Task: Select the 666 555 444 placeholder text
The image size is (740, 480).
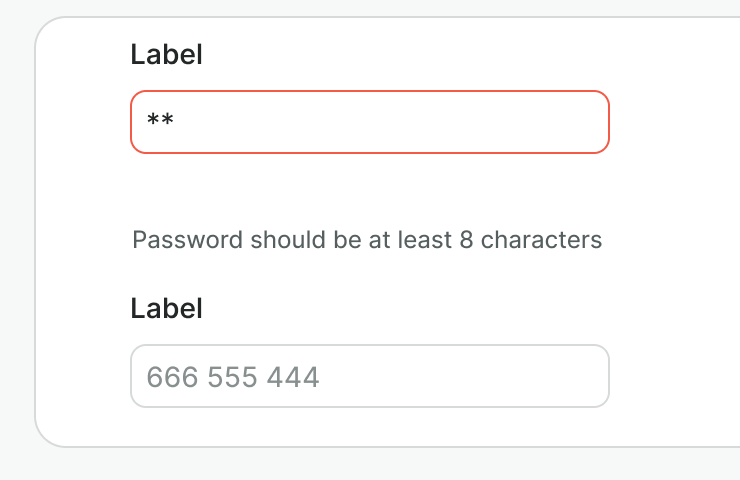Action: 233,377
